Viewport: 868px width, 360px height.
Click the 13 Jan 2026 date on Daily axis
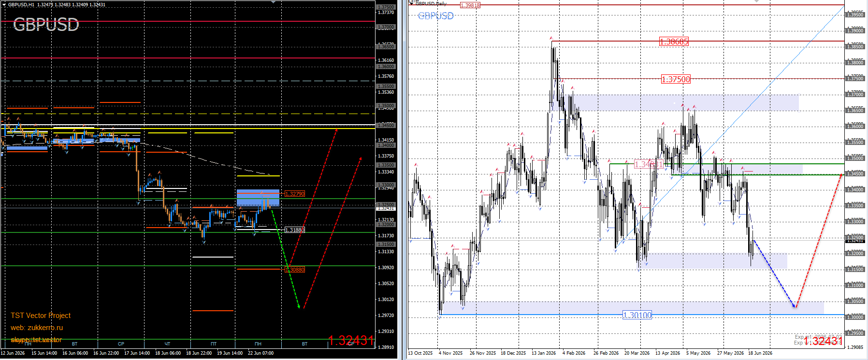tap(544, 353)
